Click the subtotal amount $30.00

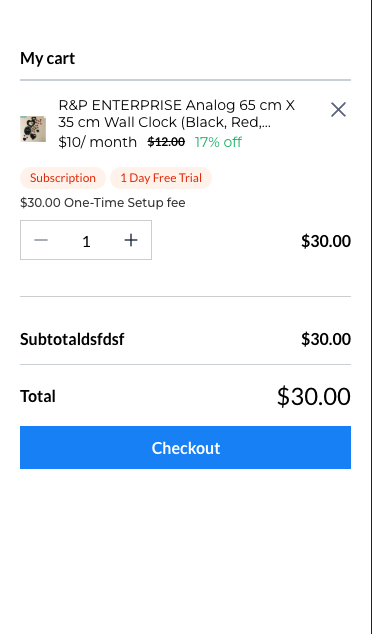coord(326,339)
